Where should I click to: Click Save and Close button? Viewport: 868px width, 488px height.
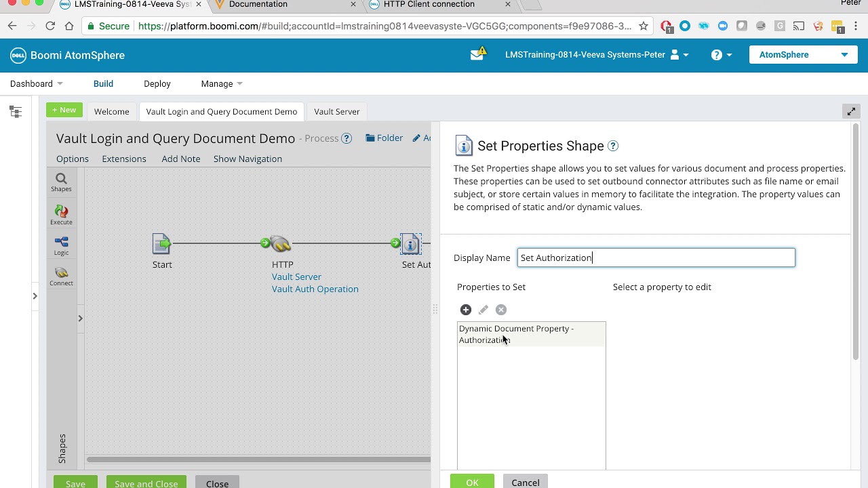click(x=146, y=483)
